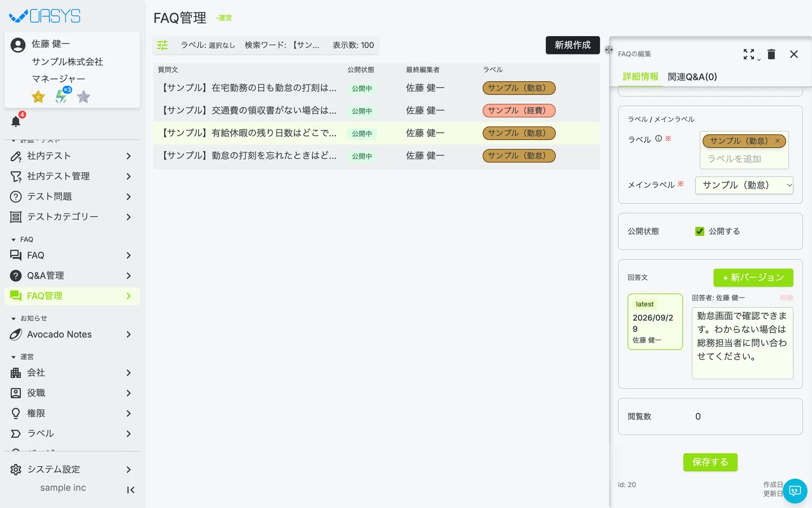Open テストカテゴリー in the sidebar

click(72, 217)
